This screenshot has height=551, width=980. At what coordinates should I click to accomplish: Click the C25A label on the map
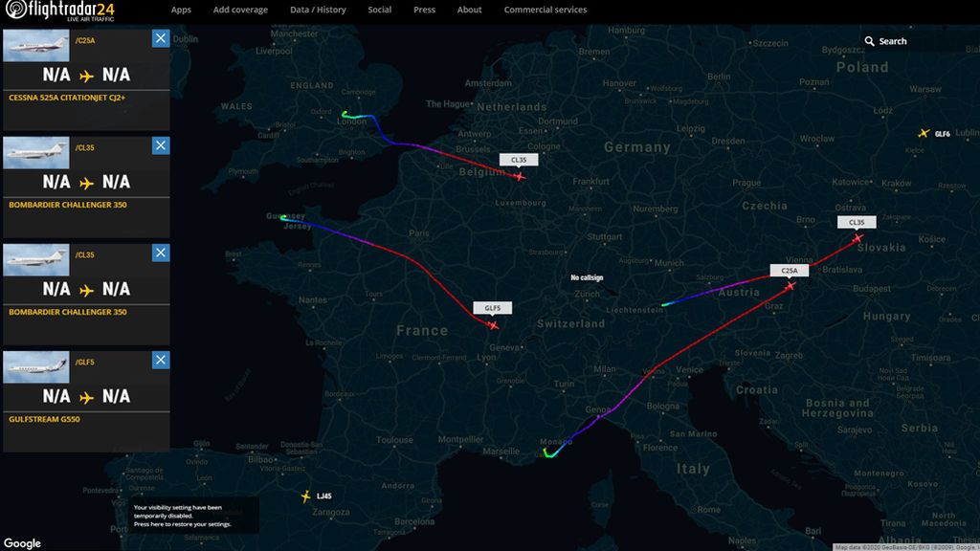(x=790, y=271)
